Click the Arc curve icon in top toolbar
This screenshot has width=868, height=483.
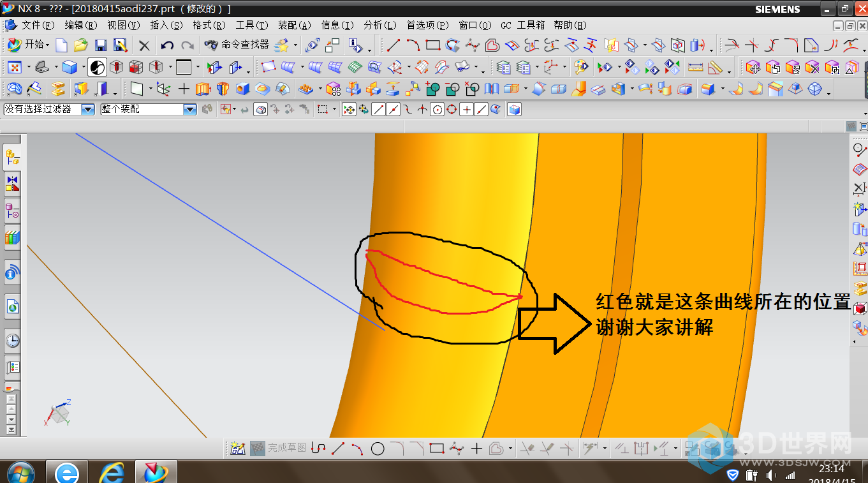point(413,45)
